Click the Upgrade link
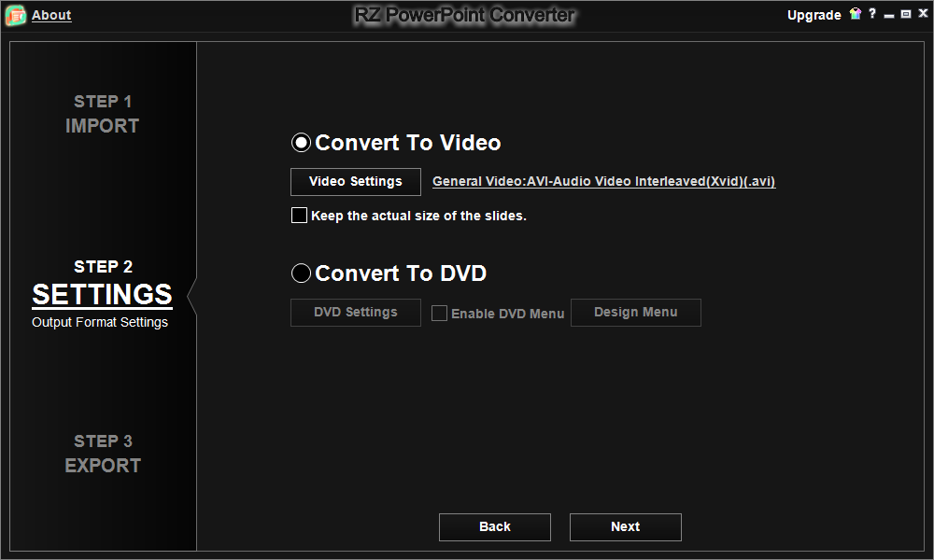934x560 pixels. 814,15
